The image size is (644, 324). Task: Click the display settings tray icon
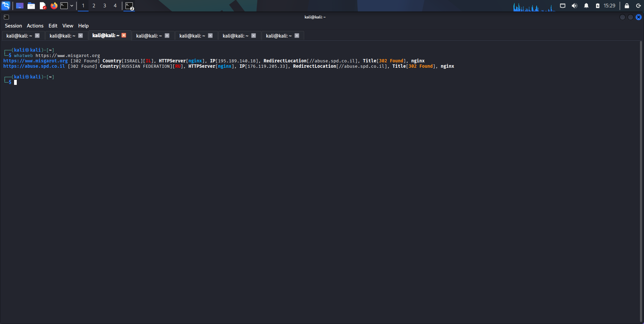[563, 6]
